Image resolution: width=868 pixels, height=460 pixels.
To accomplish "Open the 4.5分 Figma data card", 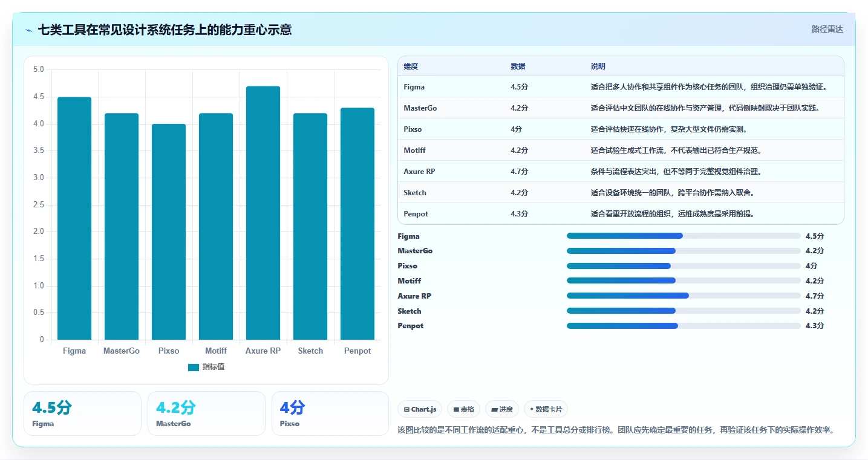I will [x=82, y=413].
